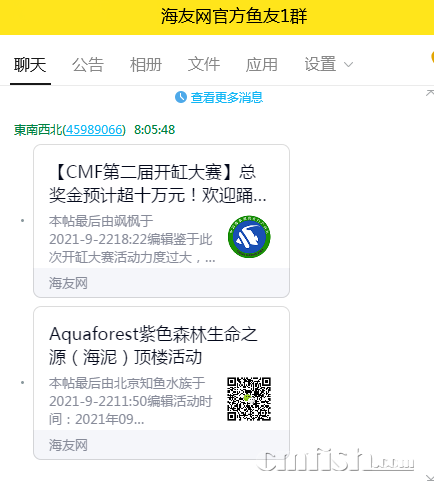
Task: Click description text 本帖最后由飒枫于
Action: (101, 221)
